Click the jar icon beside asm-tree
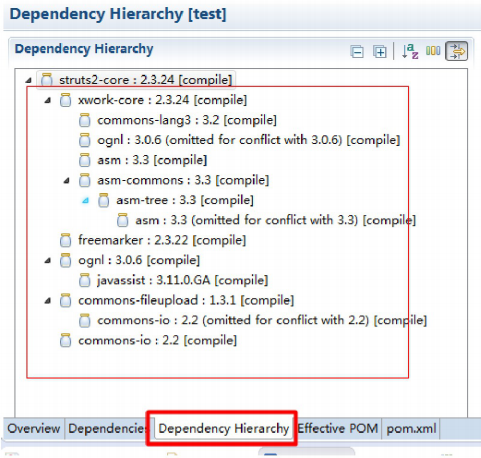Viewport: 481px width, 458px height. click(x=104, y=200)
